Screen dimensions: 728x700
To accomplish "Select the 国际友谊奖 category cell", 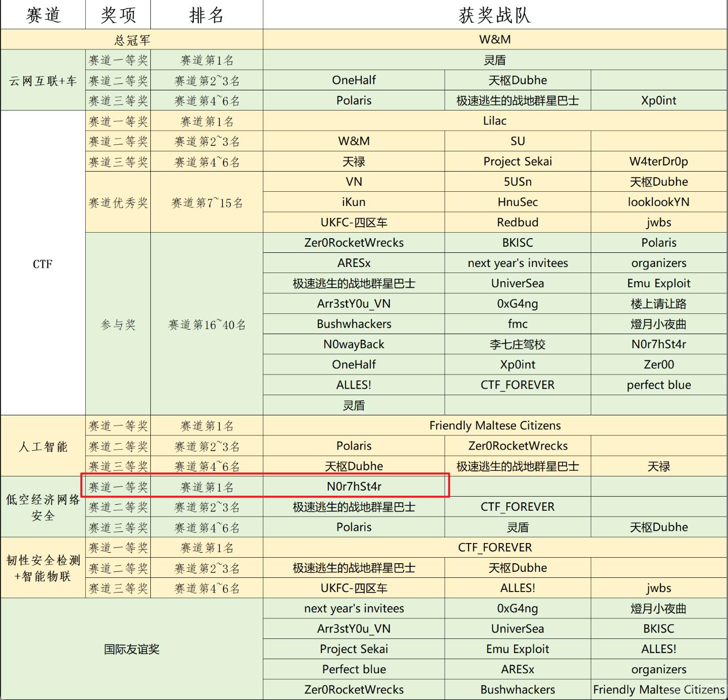I will (x=132, y=650).
